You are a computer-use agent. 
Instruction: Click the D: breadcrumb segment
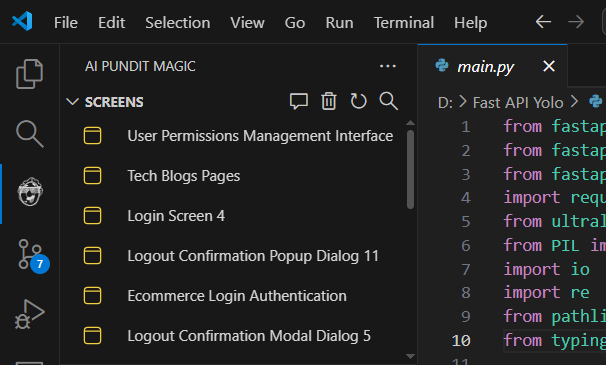(445, 103)
